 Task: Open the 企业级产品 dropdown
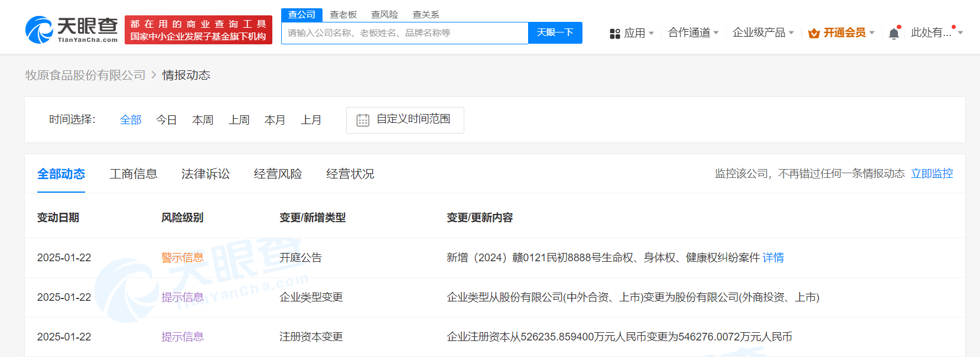763,33
